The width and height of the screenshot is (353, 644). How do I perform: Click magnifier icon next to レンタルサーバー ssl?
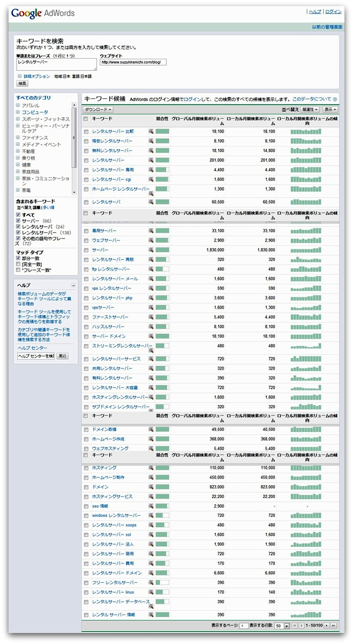(x=151, y=535)
